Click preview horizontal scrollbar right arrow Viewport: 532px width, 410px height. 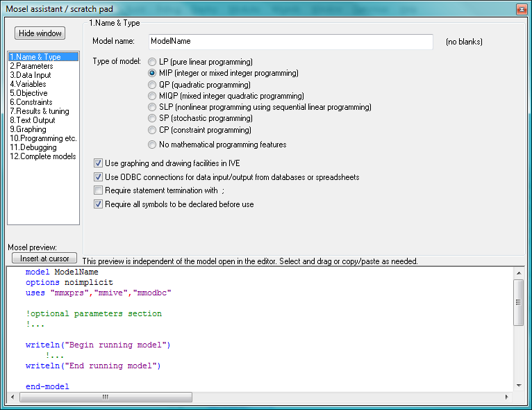[506, 397]
